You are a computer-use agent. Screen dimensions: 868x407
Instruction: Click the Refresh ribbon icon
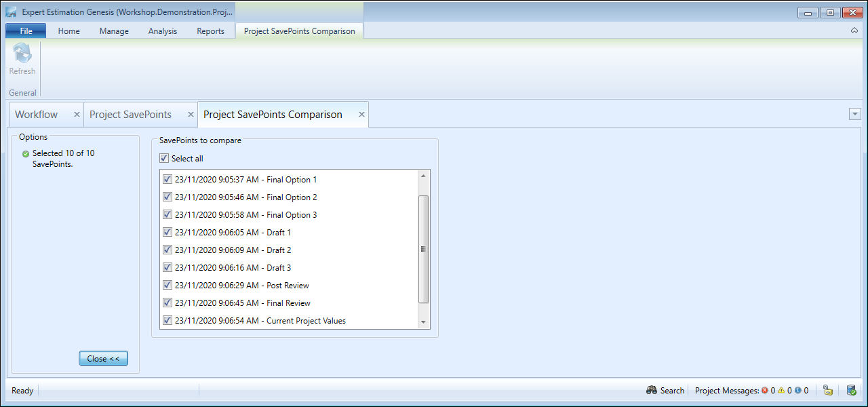22,54
